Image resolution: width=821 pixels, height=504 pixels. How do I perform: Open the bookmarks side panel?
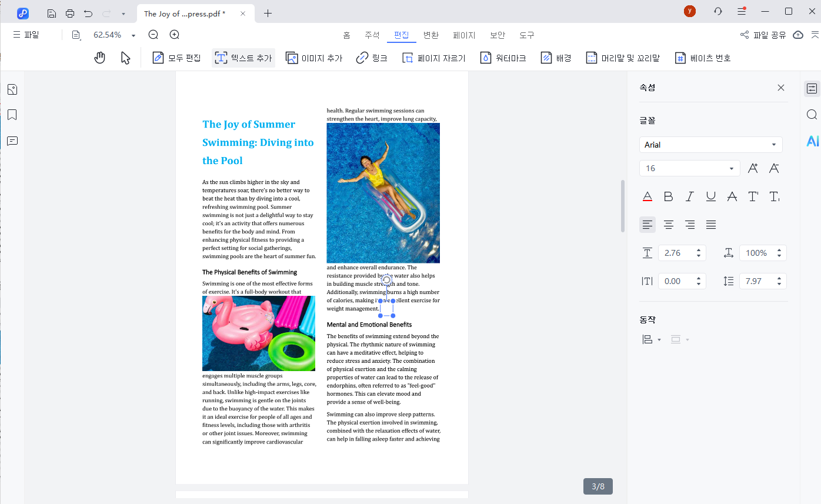pyautogui.click(x=12, y=115)
